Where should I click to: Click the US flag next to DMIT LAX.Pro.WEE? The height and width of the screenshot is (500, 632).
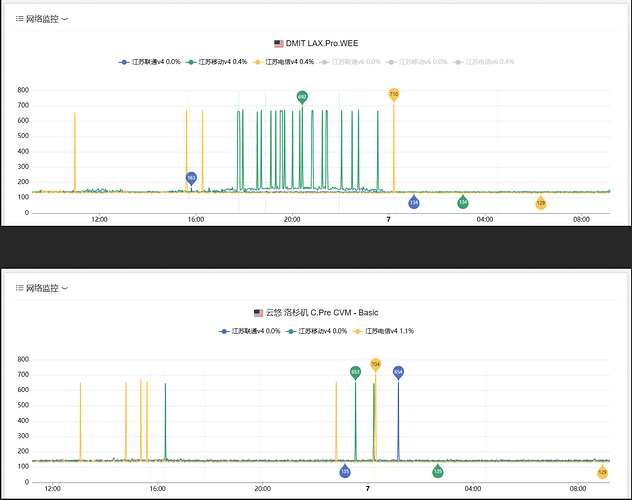tap(279, 44)
